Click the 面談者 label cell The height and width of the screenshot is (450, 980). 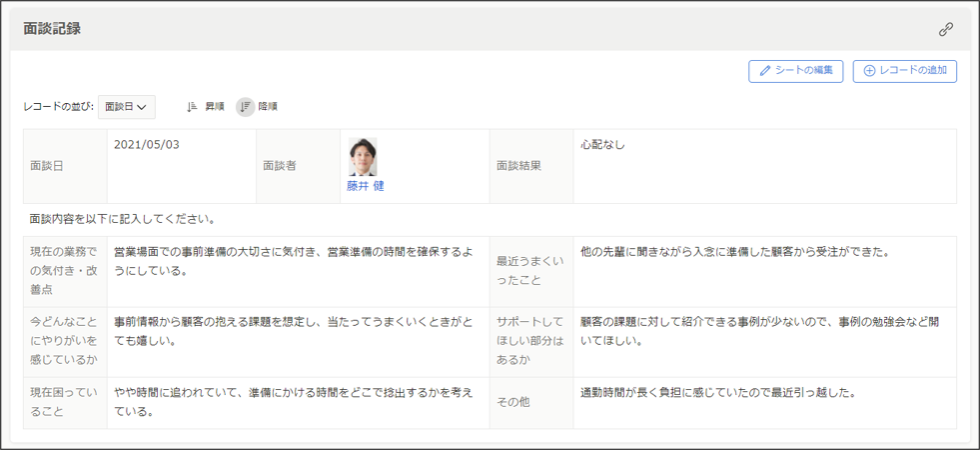(x=298, y=166)
